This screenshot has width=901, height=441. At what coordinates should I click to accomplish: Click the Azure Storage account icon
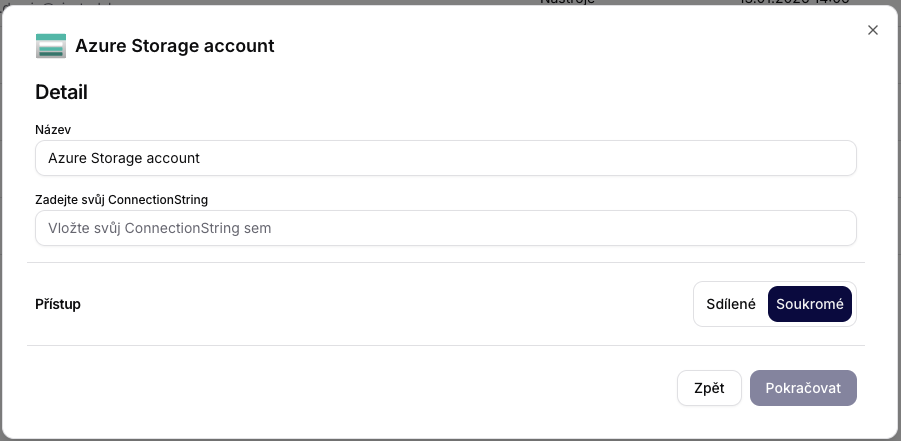[x=50, y=46]
